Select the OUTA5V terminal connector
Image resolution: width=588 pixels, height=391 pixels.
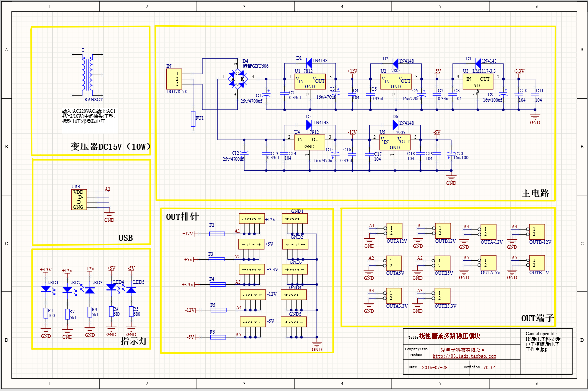[x=394, y=263]
